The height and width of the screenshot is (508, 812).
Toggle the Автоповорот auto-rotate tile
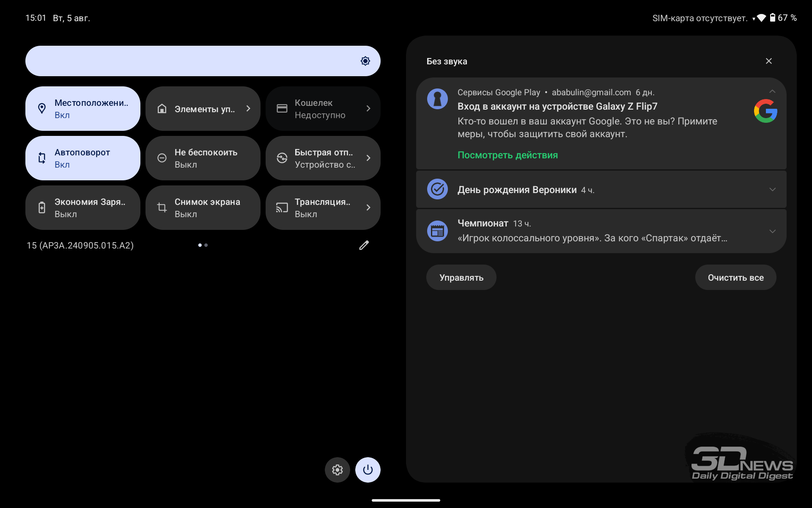click(x=83, y=158)
